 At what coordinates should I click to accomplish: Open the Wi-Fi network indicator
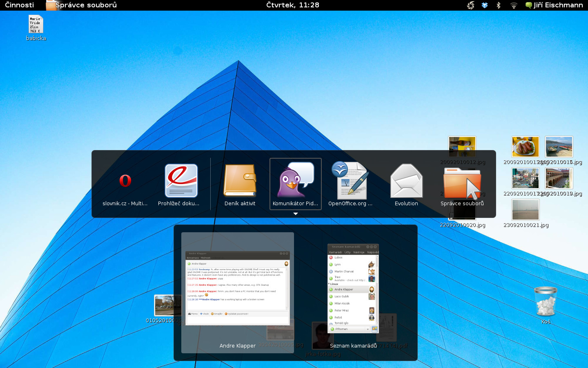(x=514, y=5)
